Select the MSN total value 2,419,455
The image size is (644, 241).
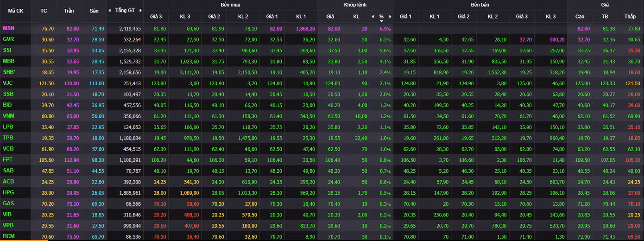click(x=130, y=29)
